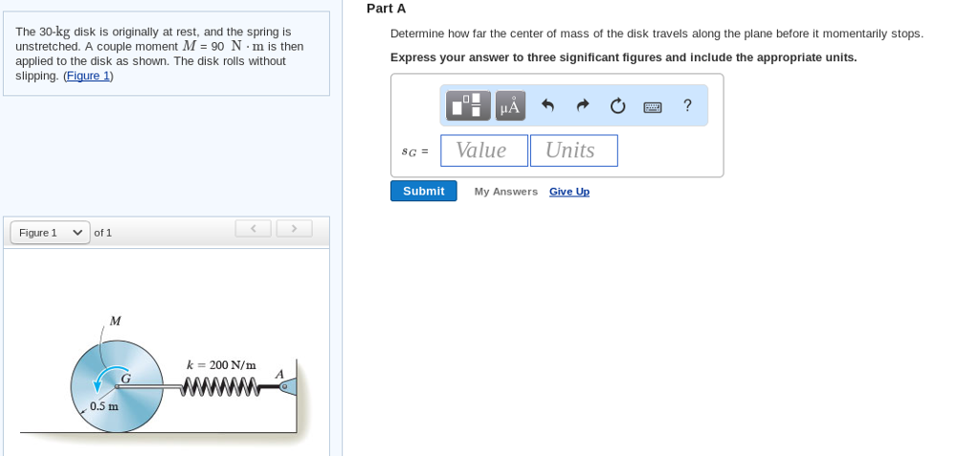The image size is (980, 456).
Task: Go to previous figure arrow
Action: 253,228
